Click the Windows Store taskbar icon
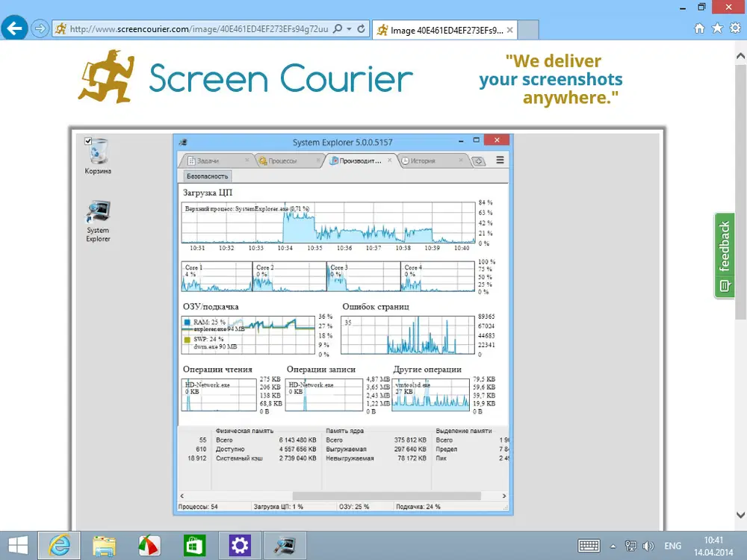747x560 pixels. tap(194, 545)
